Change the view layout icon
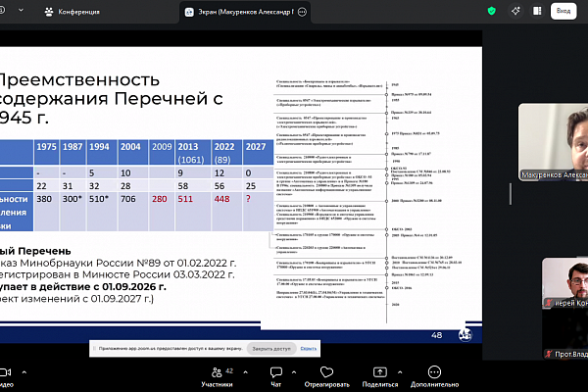 coord(537,11)
